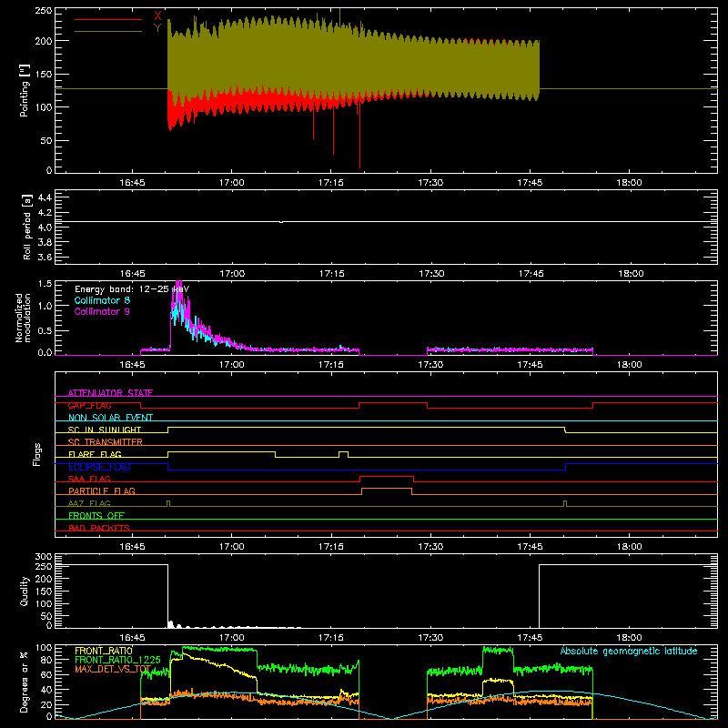This screenshot has height=728, width=728.
Task: Select the Roll period axis title
Action: click(x=27, y=227)
